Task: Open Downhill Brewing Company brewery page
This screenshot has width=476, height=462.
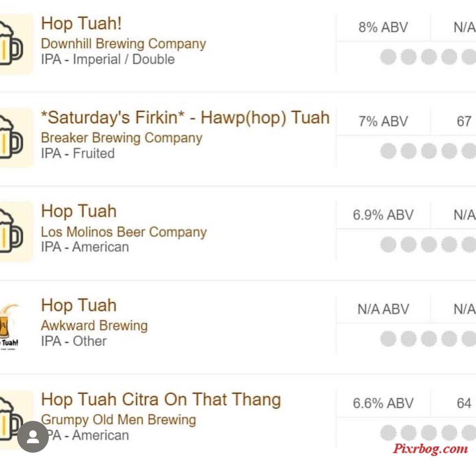Action: click(x=123, y=44)
